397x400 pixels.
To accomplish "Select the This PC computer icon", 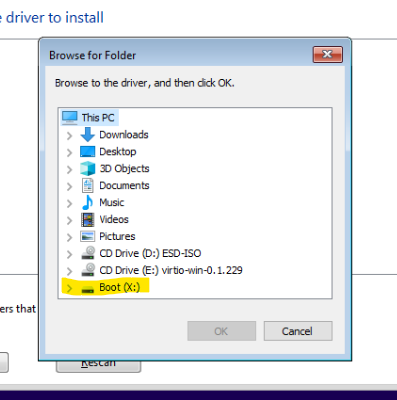I will 70,118.
